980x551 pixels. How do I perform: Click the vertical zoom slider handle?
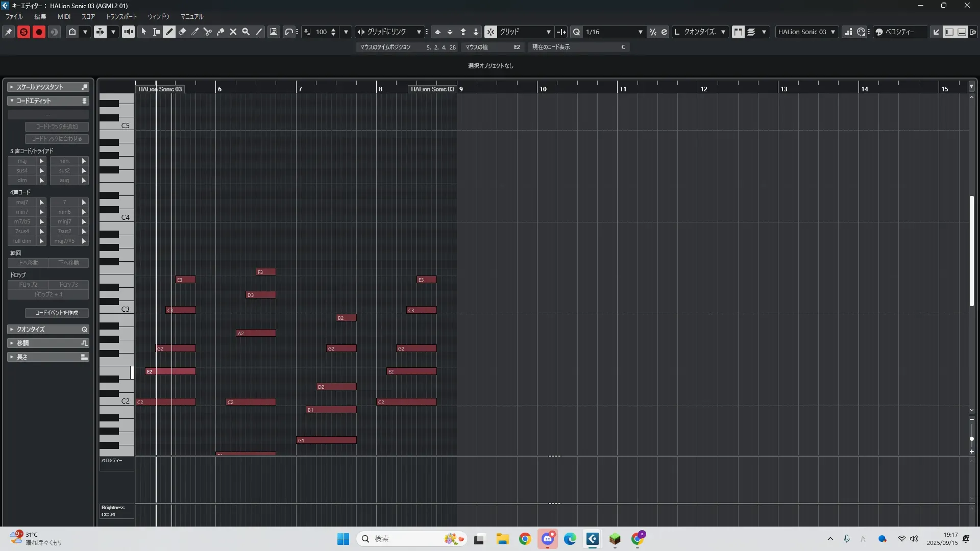click(971, 439)
